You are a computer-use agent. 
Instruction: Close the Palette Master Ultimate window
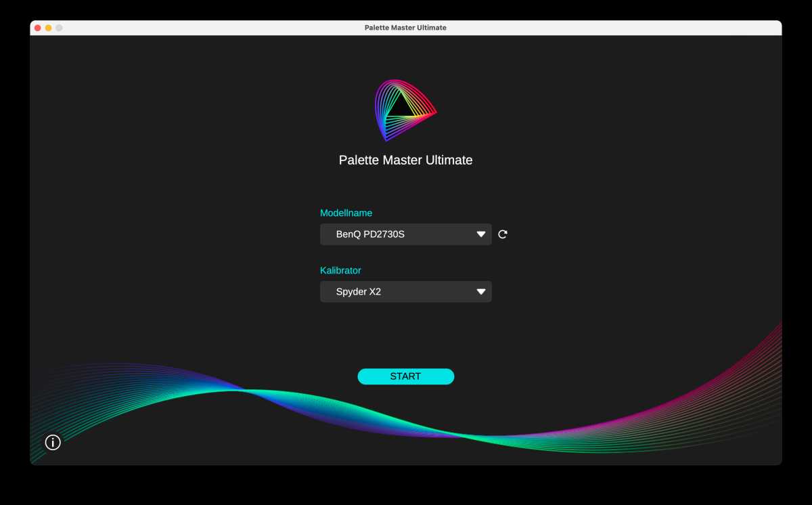[38, 28]
